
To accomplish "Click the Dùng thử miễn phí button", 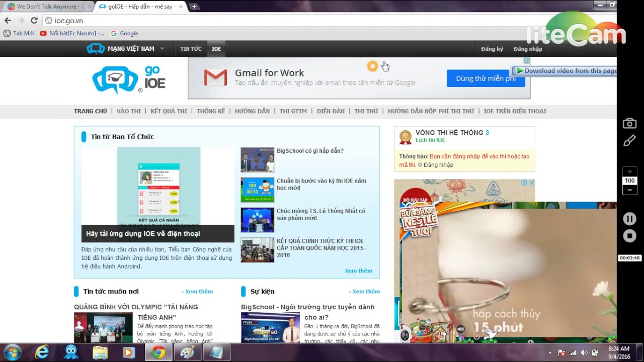I will 486,78.
